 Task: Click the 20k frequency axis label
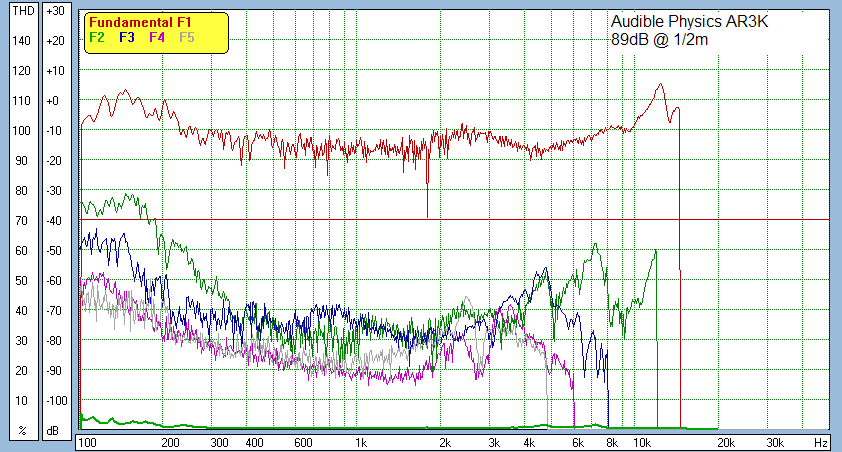[x=725, y=443]
